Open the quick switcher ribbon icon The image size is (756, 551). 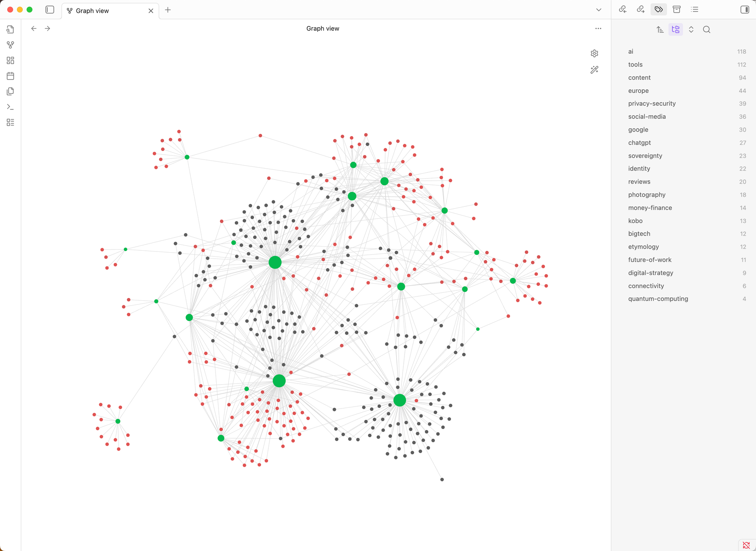coord(10,29)
